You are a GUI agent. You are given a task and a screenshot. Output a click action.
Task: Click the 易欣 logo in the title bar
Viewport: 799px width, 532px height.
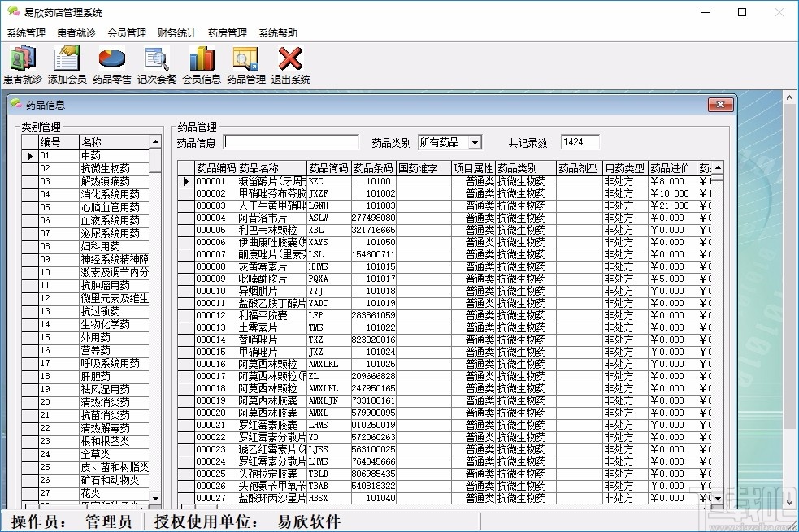pyautogui.click(x=12, y=11)
